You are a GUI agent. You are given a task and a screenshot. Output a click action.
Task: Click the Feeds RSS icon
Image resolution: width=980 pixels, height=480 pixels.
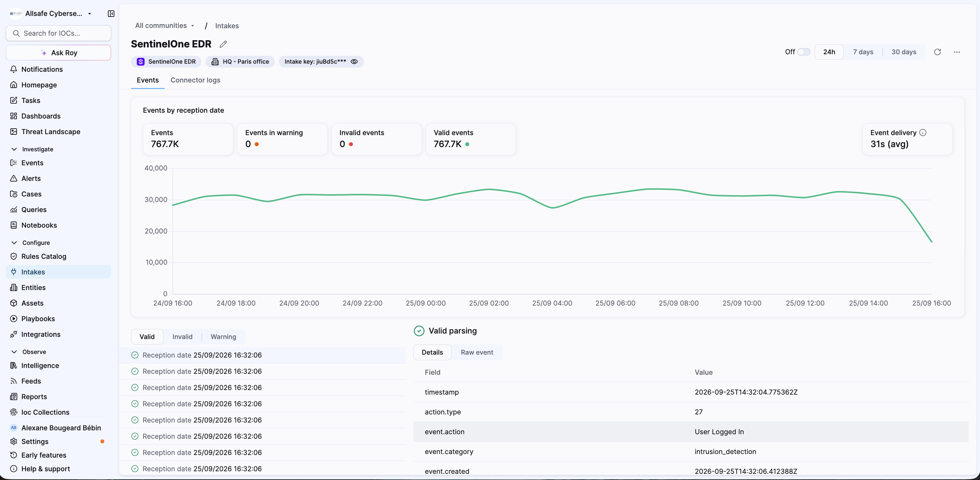[x=14, y=381]
